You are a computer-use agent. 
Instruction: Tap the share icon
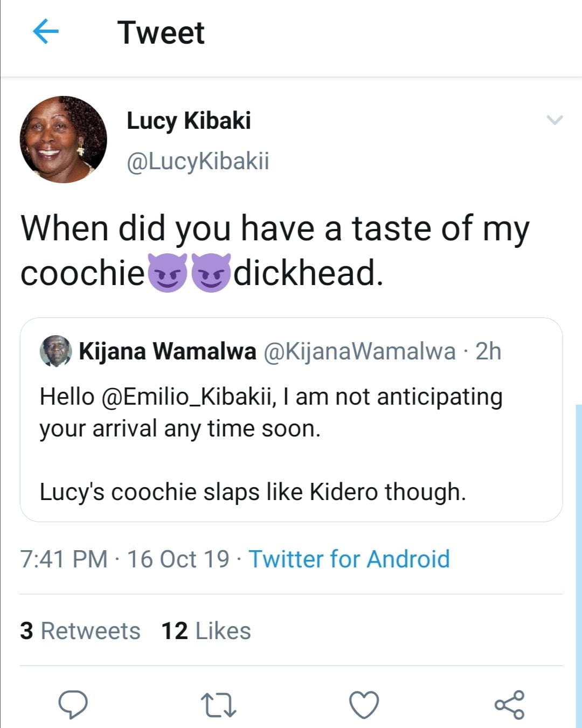(509, 704)
